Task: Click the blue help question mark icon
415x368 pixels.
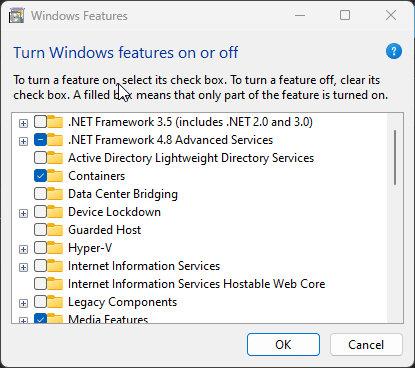Action: point(394,51)
